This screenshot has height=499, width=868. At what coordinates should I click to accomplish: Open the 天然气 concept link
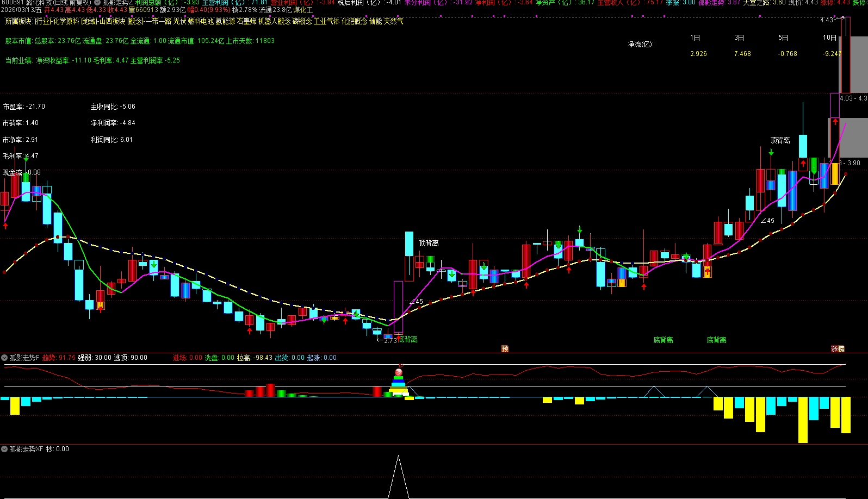pos(393,21)
